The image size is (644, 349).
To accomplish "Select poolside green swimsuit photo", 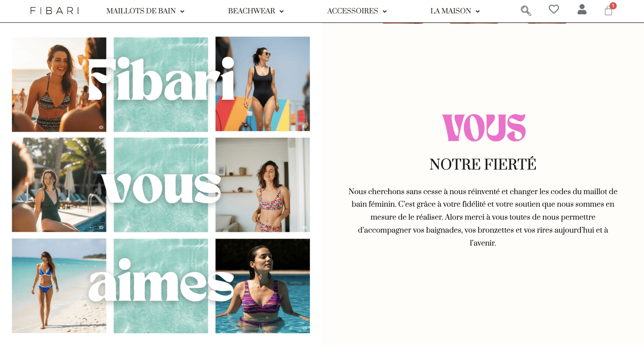I will pyautogui.click(x=59, y=185).
